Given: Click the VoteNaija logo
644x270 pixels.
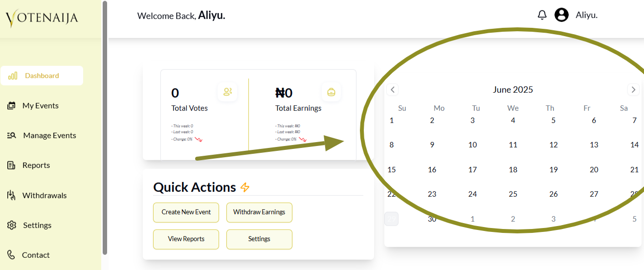Looking at the screenshot, I should (x=42, y=19).
